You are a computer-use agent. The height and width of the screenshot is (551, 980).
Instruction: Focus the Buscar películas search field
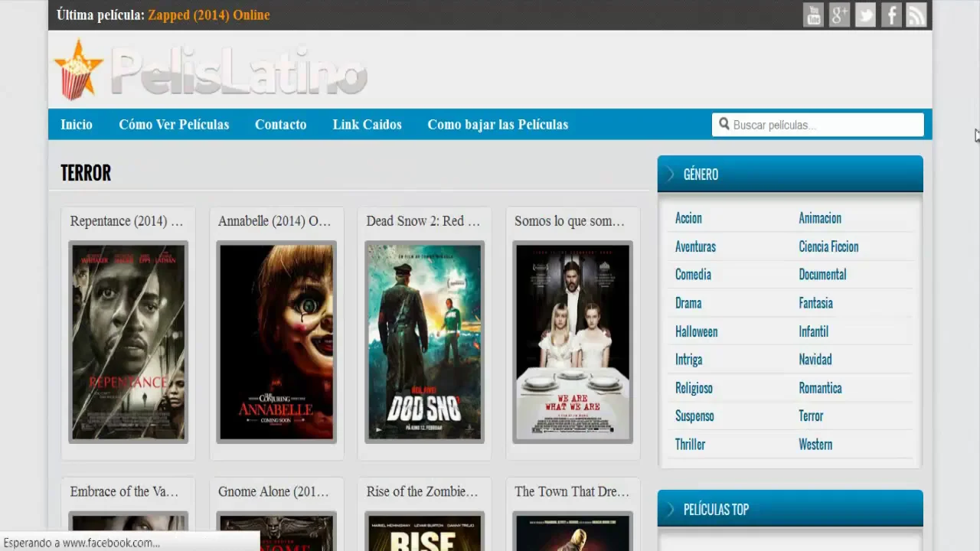coord(818,125)
